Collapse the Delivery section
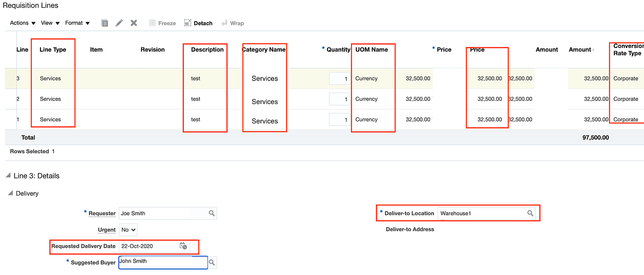Image resolution: width=644 pixels, height=275 pixels. (10, 193)
